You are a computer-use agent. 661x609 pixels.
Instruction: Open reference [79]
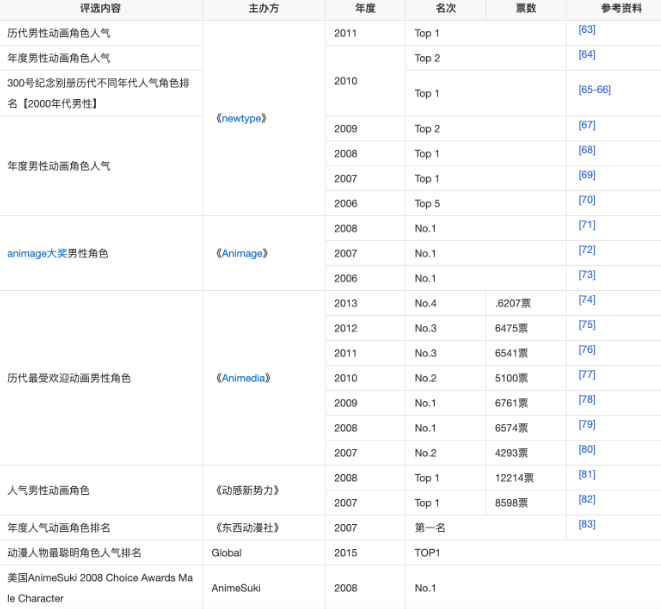(x=587, y=424)
